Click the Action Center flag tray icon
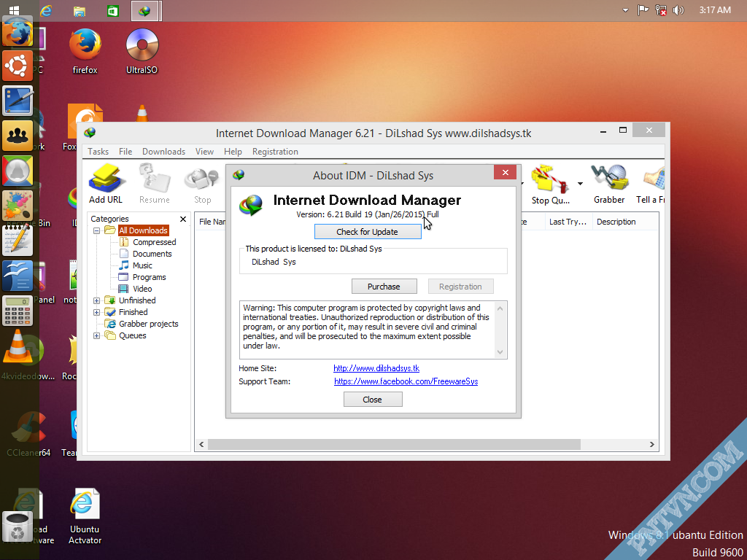 [643, 10]
